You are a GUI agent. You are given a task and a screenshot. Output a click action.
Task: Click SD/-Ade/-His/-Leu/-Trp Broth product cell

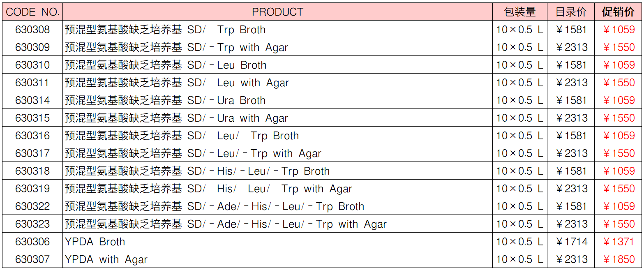[x=277, y=206]
